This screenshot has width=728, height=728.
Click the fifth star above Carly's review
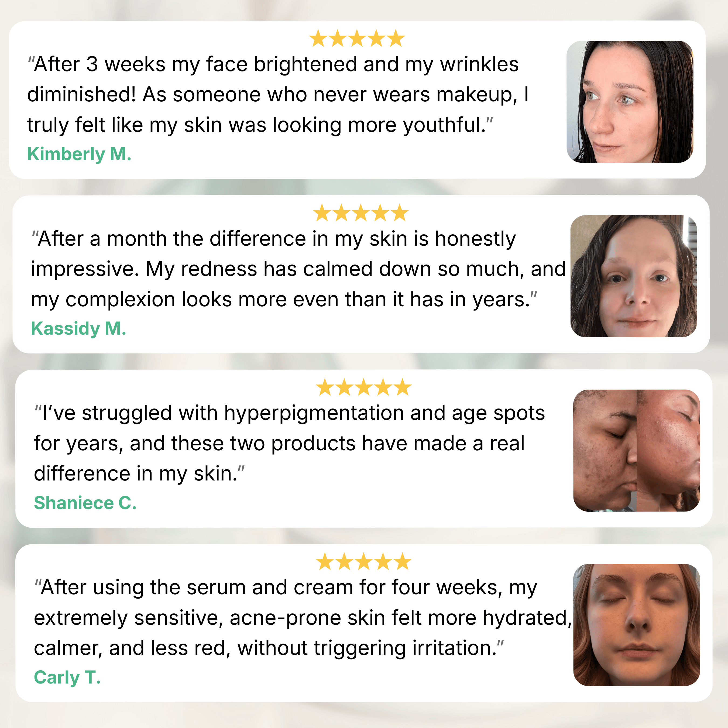point(403,562)
